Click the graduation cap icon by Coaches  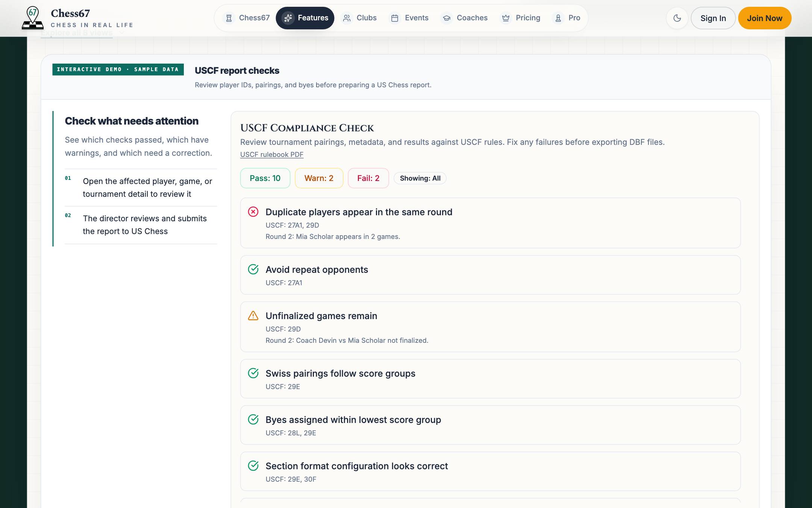tap(447, 18)
